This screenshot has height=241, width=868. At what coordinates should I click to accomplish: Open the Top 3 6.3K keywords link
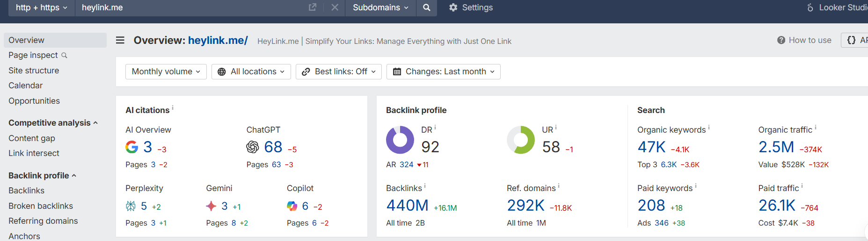coord(669,165)
